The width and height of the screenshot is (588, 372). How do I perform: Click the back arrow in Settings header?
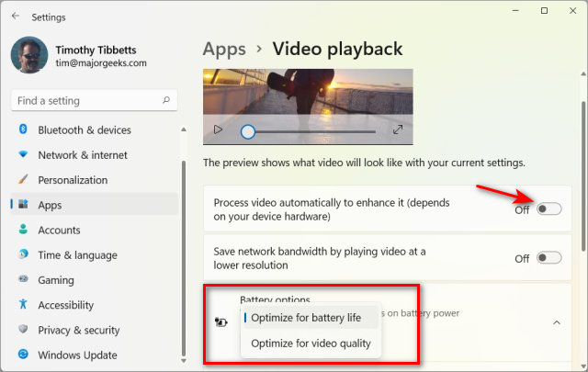pyautogui.click(x=16, y=16)
